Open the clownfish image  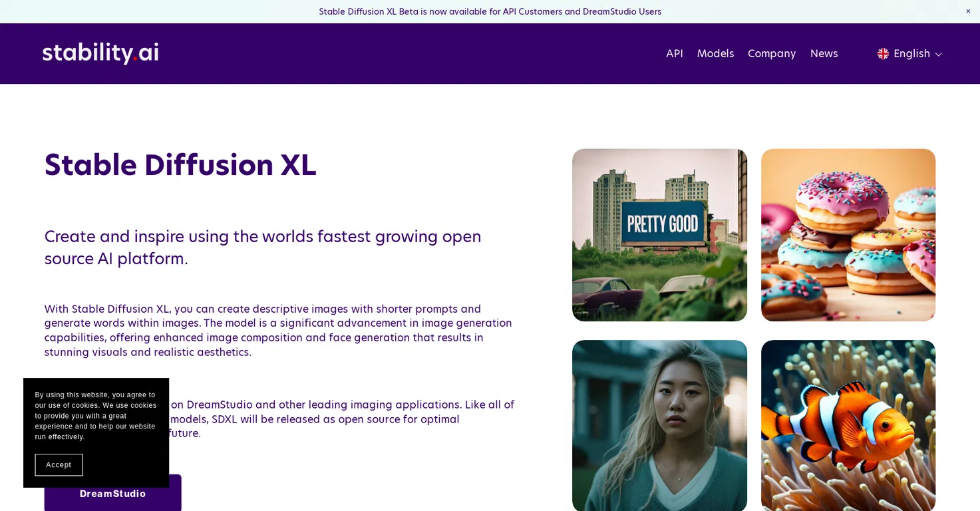tap(848, 426)
